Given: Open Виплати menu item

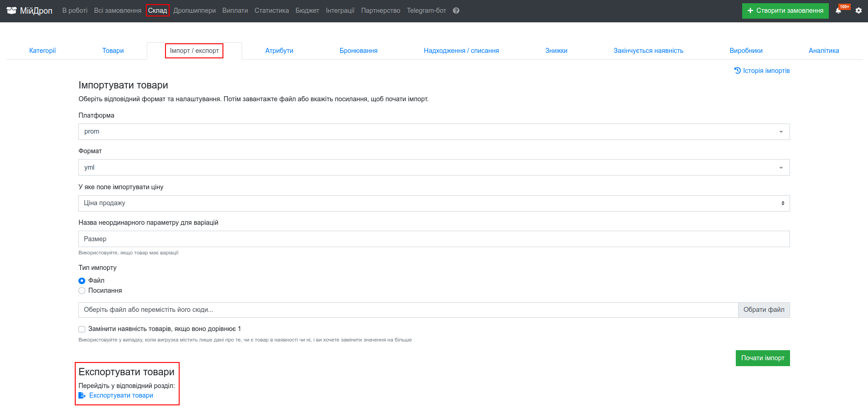Looking at the screenshot, I should (x=235, y=10).
